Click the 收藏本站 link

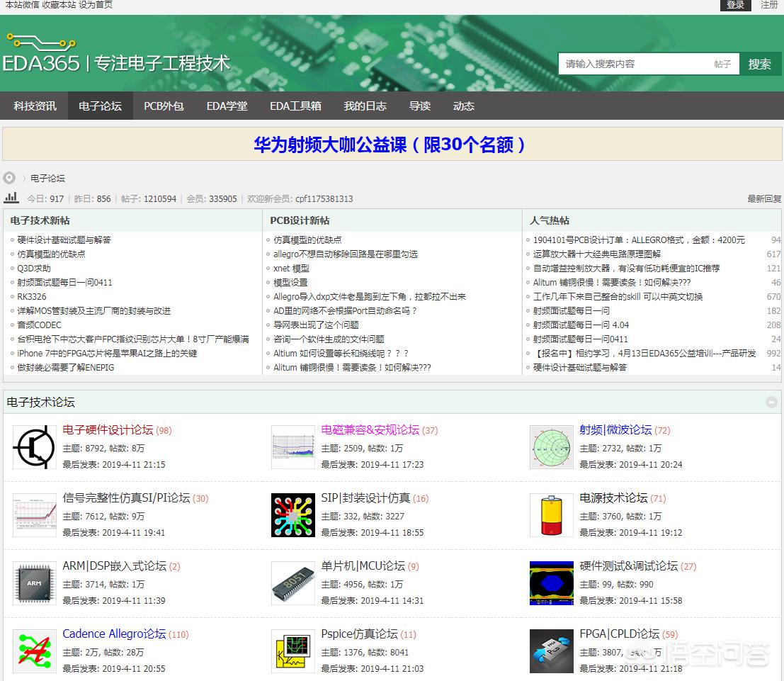point(59,5)
